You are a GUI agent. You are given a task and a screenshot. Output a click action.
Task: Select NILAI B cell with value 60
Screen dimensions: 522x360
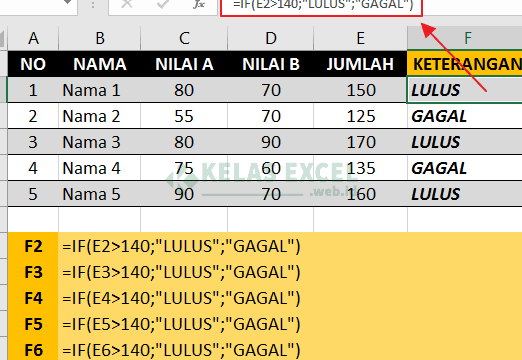tap(271, 168)
